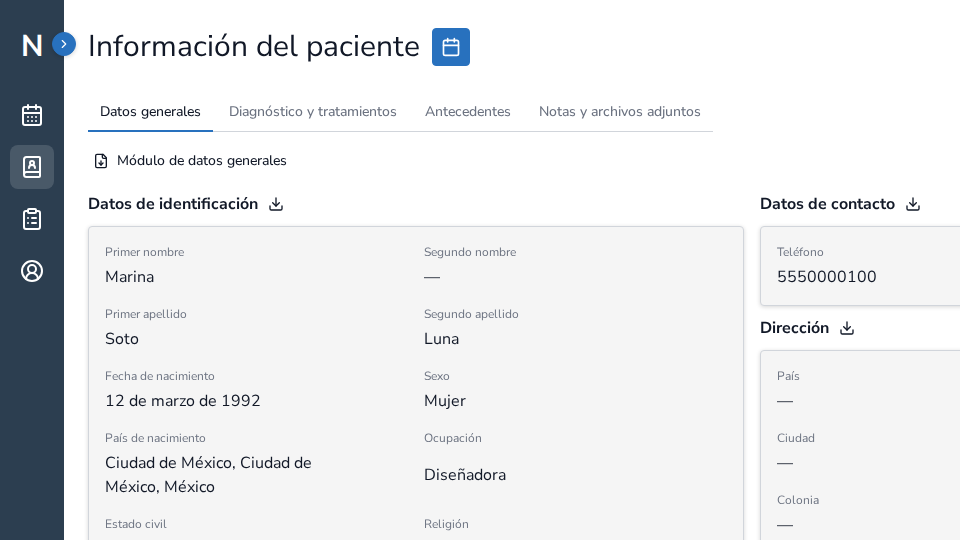
Task: Click the N logo in sidebar
Action: tap(32, 46)
